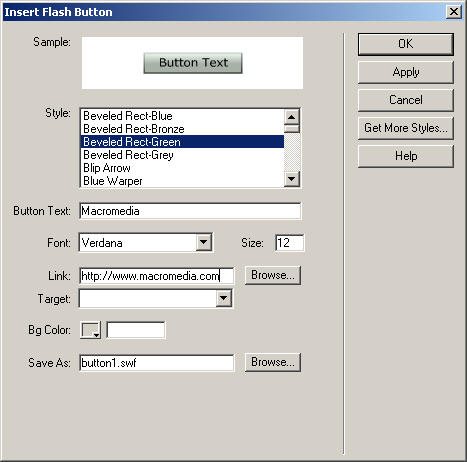Cancel the Insert Flash Button dialog
Image resolution: width=467 pixels, height=462 pixels.
[x=406, y=100]
